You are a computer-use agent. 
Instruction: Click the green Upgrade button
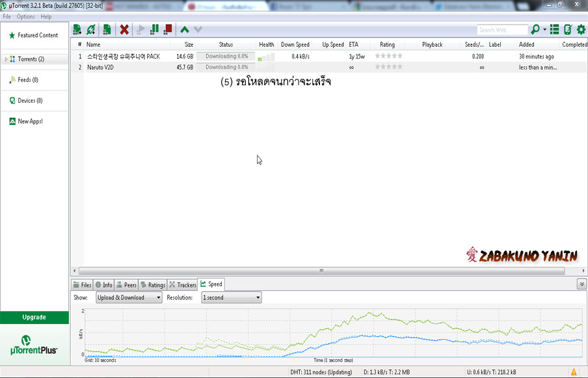(x=34, y=317)
